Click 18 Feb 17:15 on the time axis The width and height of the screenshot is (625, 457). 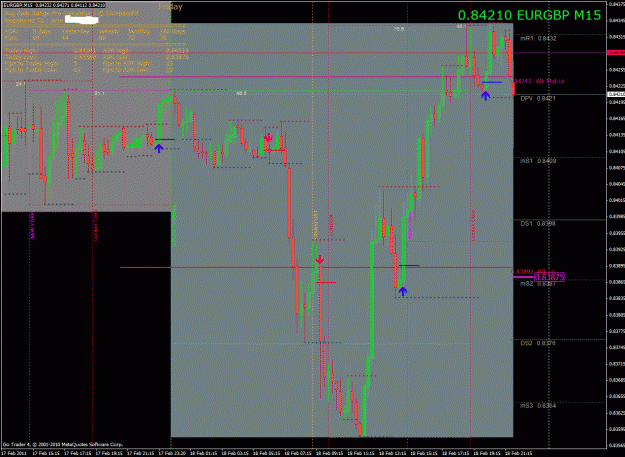[x=455, y=453]
